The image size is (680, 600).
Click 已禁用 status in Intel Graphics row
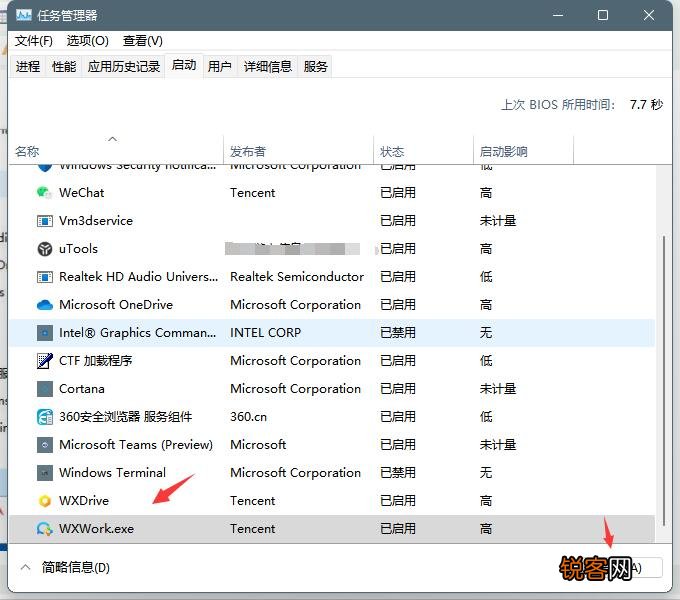click(398, 333)
